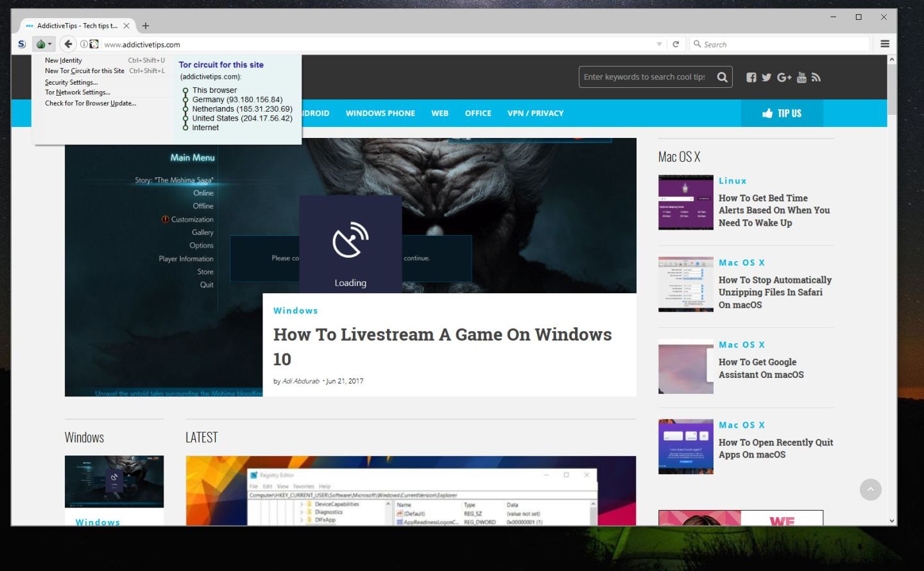Open How To Get Bed Time Alerts article
924x571 pixels.
774,210
